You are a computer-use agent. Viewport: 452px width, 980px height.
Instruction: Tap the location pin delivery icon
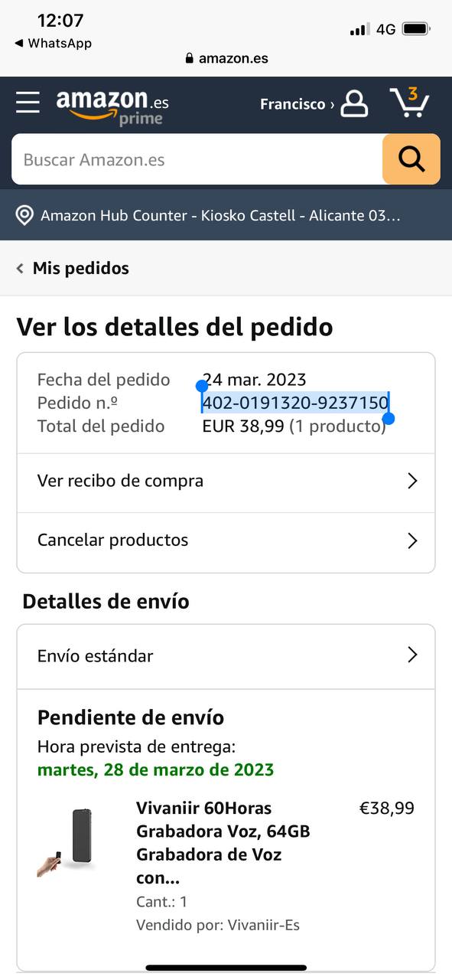click(25, 215)
